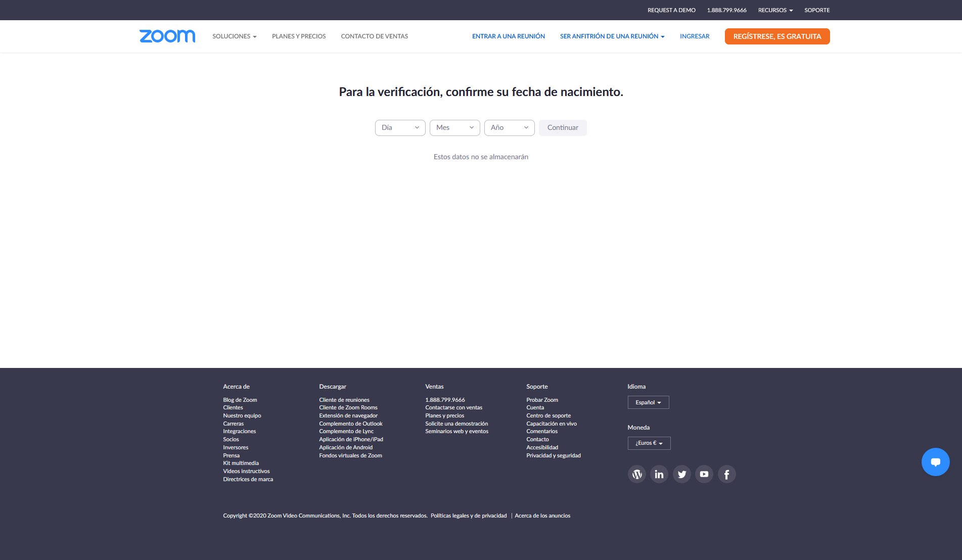This screenshot has width=962, height=560.
Task: Open Cliente de reuniones download link
Action: (x=344, y=400)
